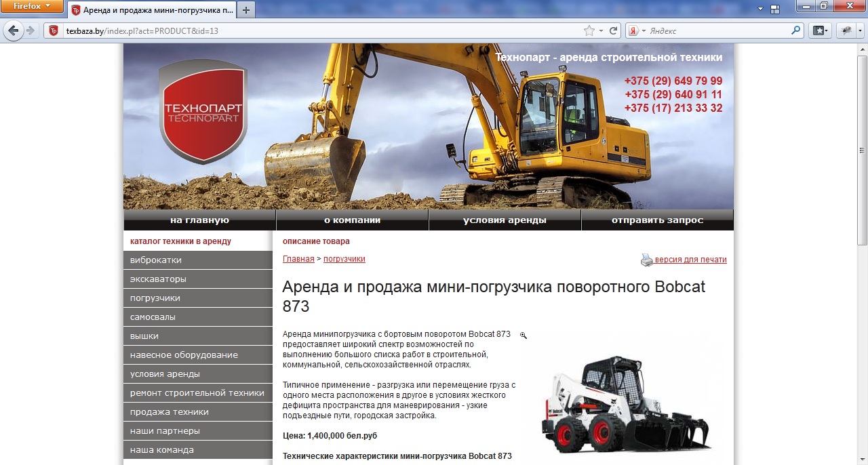Open the 'на главную' navigation item
This screenshot has width=868, height=465.
[x=199, y=220]
